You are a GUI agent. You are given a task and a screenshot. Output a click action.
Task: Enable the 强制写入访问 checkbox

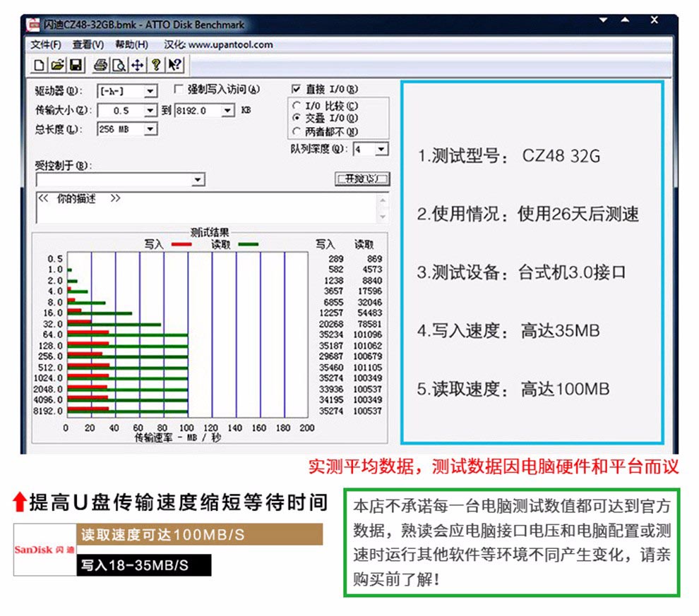[x=179, y=90]
